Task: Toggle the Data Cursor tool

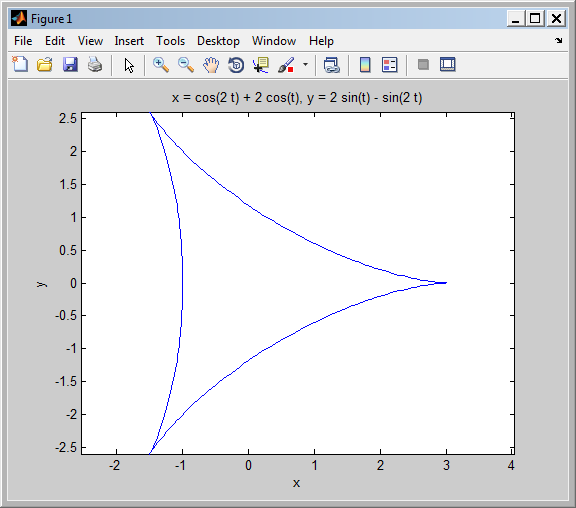Action: [261, 65]
